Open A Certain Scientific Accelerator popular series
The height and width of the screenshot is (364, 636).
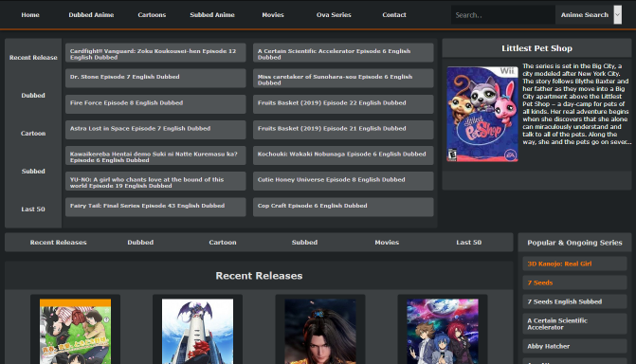[574, 324]
